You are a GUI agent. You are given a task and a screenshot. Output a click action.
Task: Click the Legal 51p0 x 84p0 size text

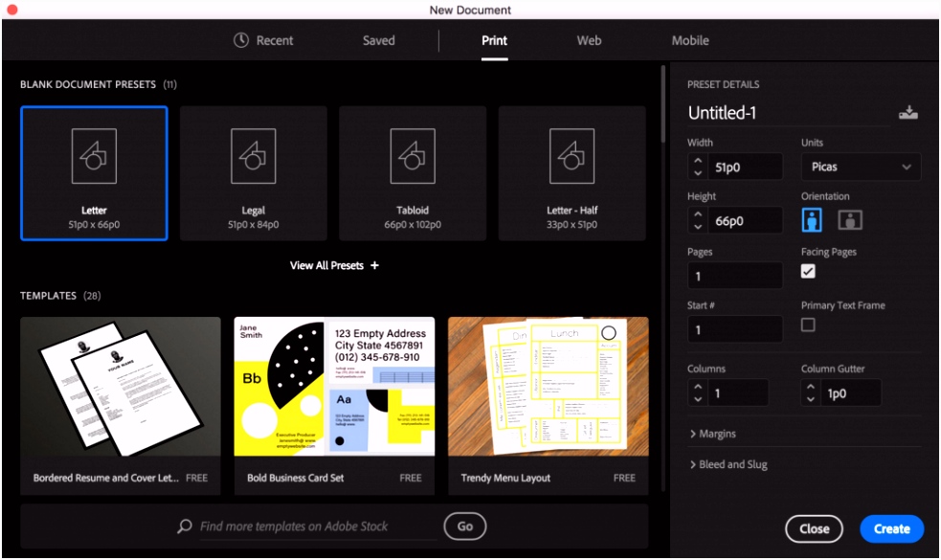[x=254, y=225]
